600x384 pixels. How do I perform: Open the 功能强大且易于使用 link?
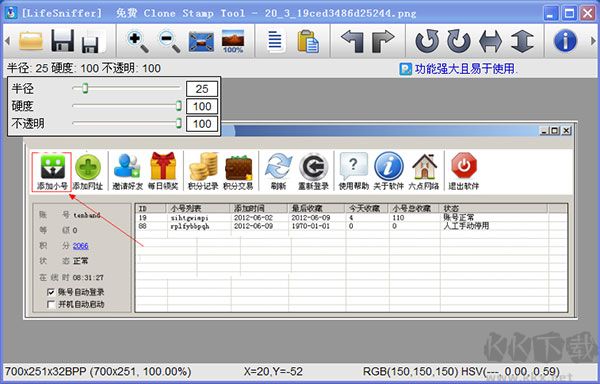tap(465, 69)
